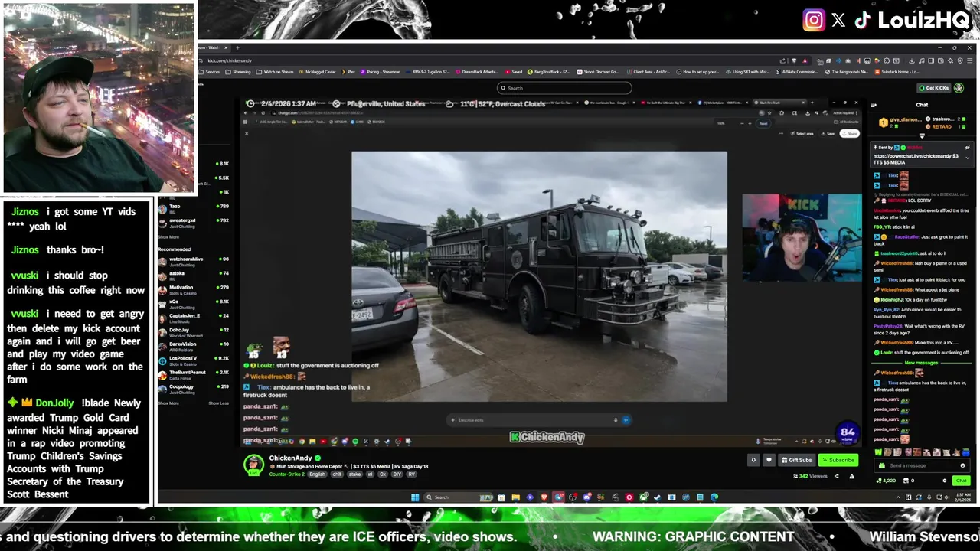Open the Substack Home bookmark
The height and width of the screenshot is (551, 980).
(x=897, y=72)
